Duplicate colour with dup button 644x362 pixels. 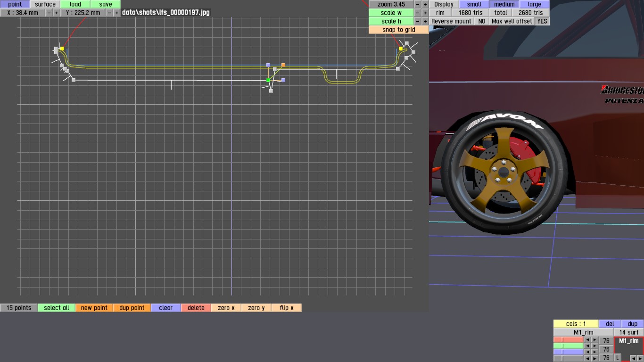click(633, 324)
